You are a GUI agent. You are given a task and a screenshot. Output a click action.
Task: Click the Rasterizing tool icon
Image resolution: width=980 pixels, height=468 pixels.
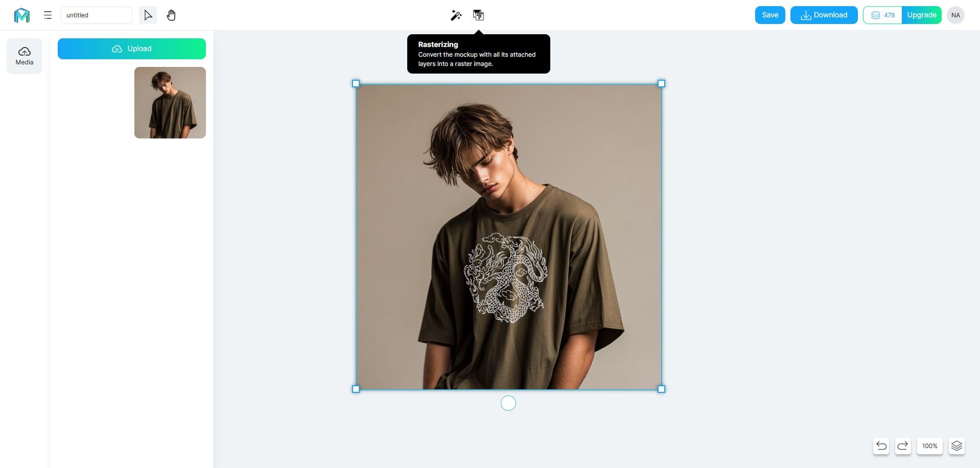478,15
